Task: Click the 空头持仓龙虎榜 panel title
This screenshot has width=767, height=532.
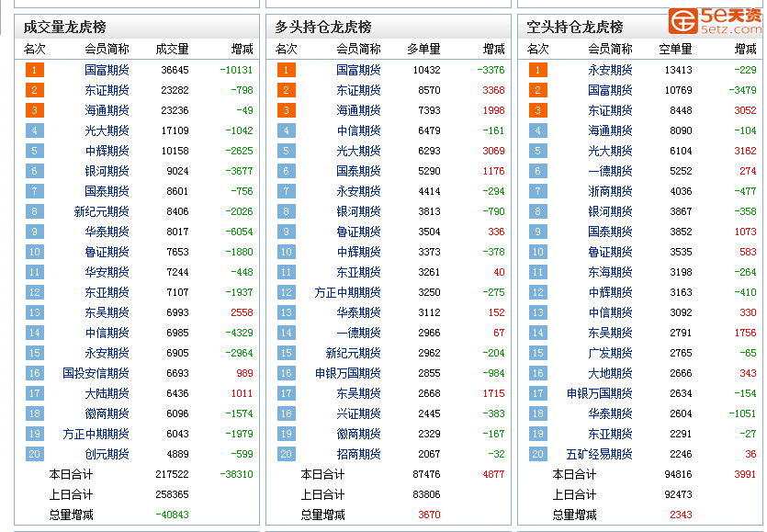Action: pyautogui.click(x=575, y=27)
